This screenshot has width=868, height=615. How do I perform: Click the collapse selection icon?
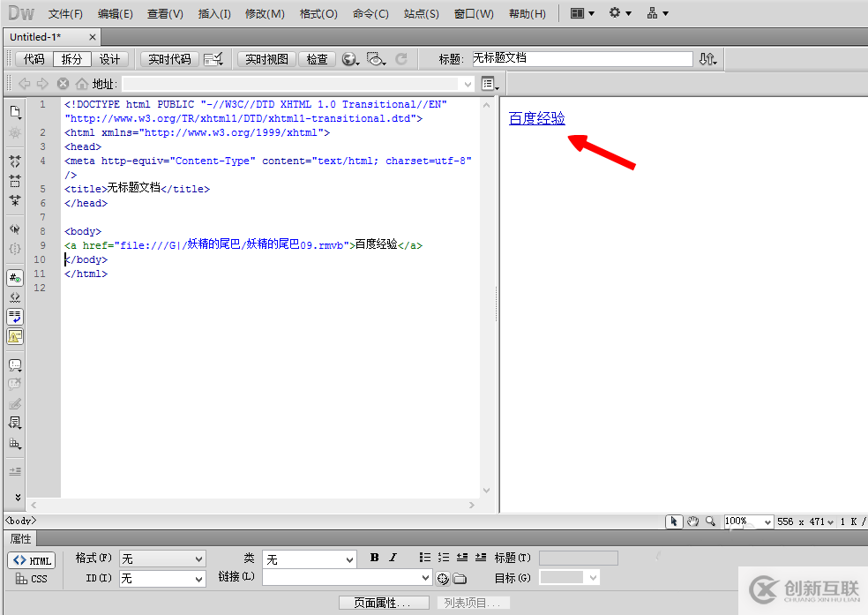(15, 181)
